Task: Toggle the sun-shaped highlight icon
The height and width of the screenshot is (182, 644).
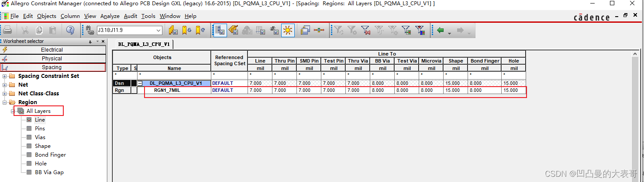Action: pos(288,30)
